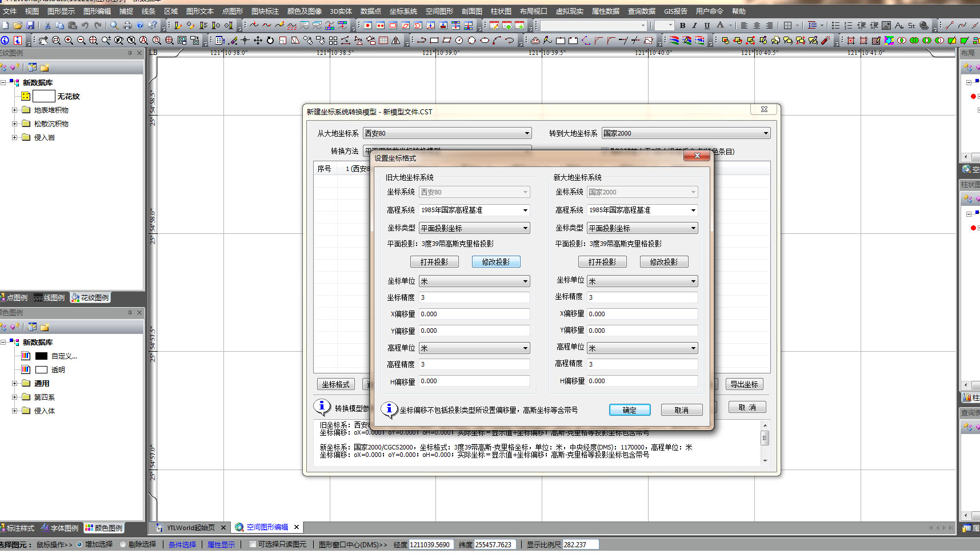This screenshot has width=980, height=557.
Task: Open the 转到大地坐标系 国家2000 dropdown
Action: [686, 133]
